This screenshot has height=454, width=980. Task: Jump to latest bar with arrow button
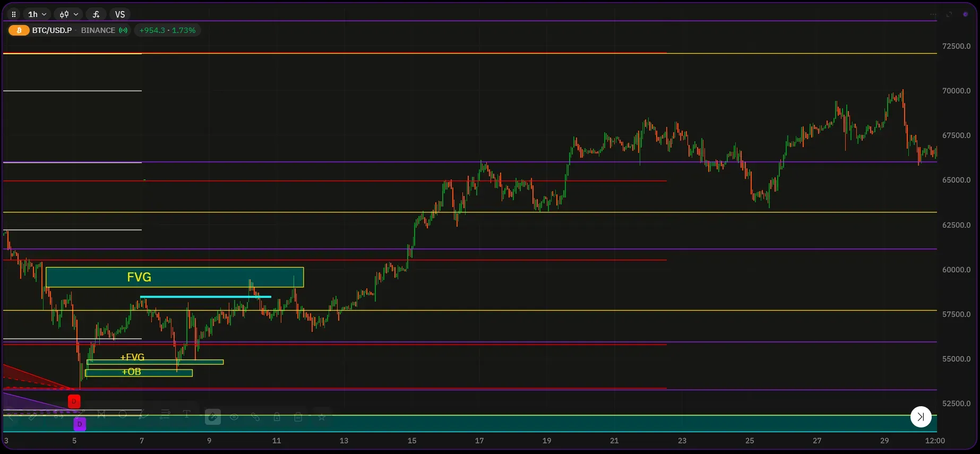[921, 417]
